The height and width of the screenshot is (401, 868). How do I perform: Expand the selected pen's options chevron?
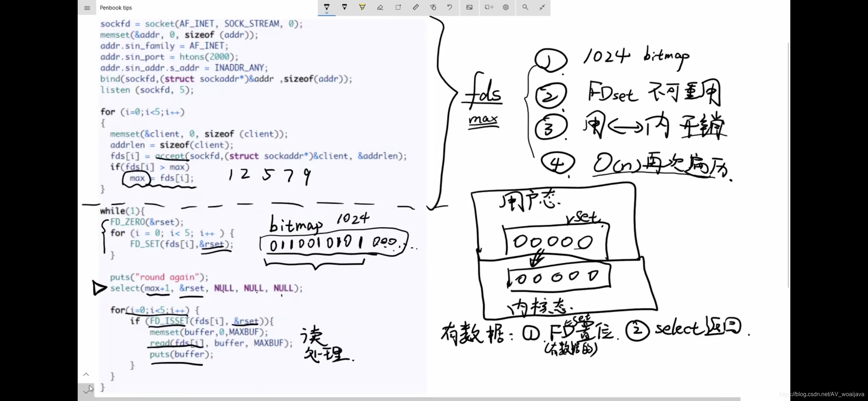pyautogui.click(x=326, y=13)
